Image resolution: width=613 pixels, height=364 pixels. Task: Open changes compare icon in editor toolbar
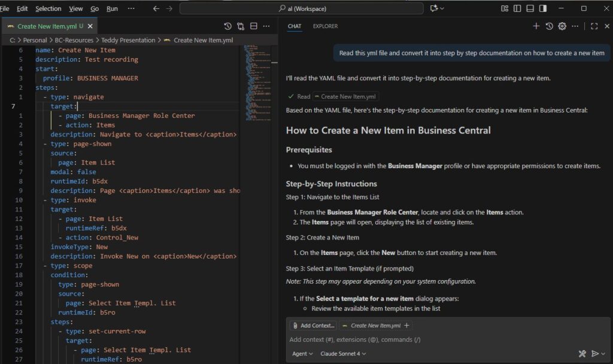241,26
